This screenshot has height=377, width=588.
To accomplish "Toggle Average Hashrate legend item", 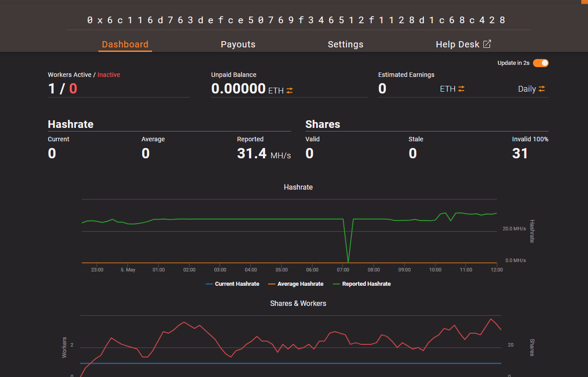I will pos(296,284).
